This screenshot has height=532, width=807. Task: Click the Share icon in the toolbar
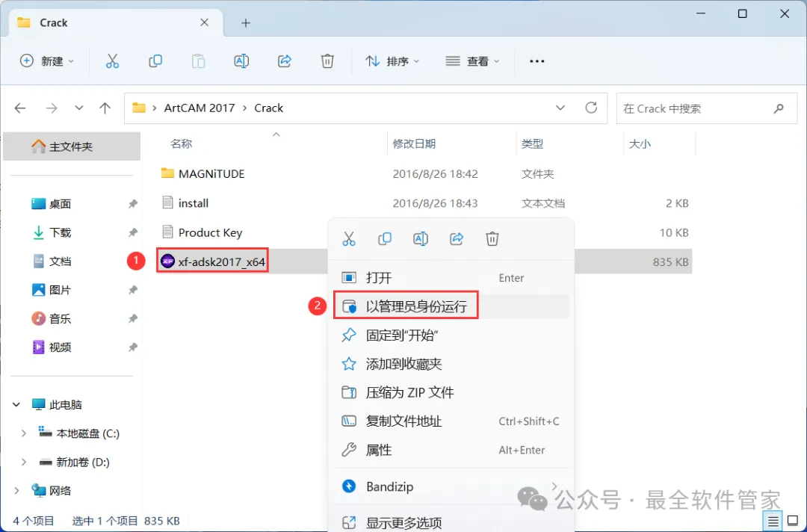[285, 61]
